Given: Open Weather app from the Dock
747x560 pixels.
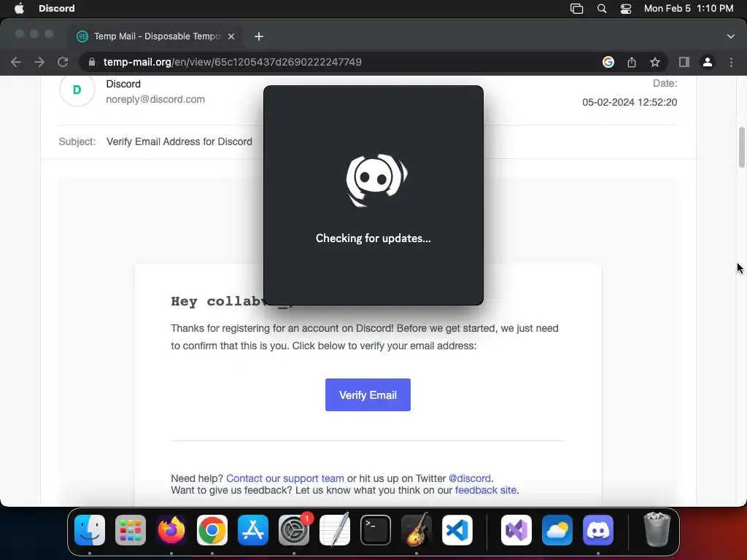Looking at the screenshot, I should [557, 530].
